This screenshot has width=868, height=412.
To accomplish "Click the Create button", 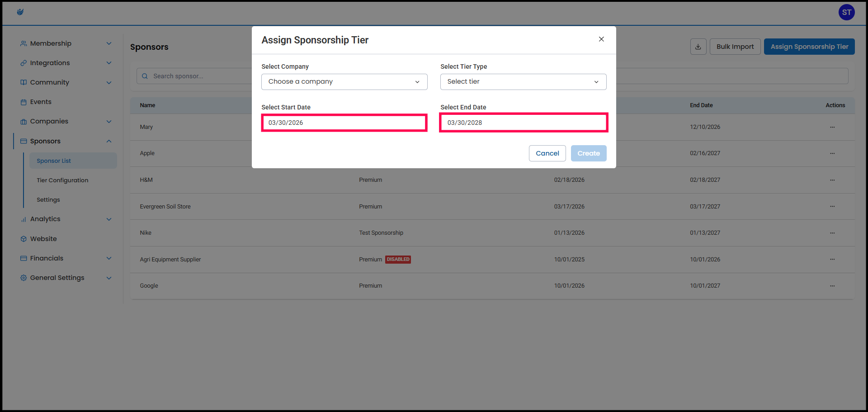I will click(x=588, y=153).
